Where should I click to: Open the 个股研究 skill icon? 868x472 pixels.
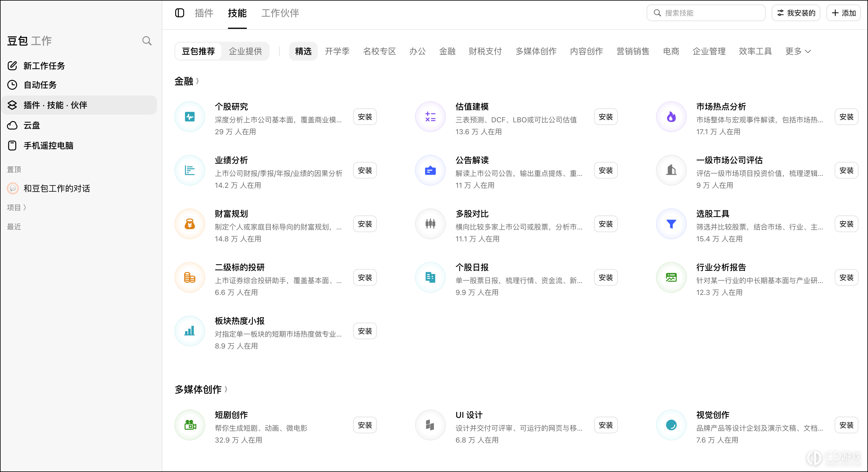(x=190, y=117)
